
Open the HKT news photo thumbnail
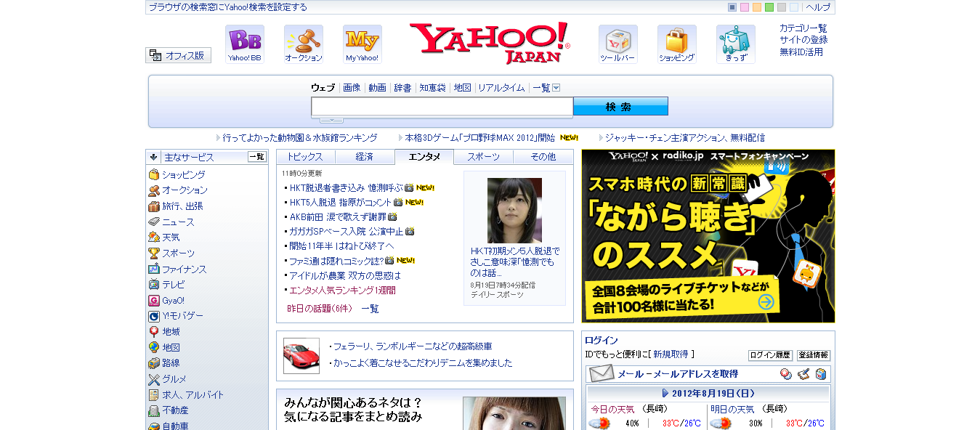tap(514, 211)
